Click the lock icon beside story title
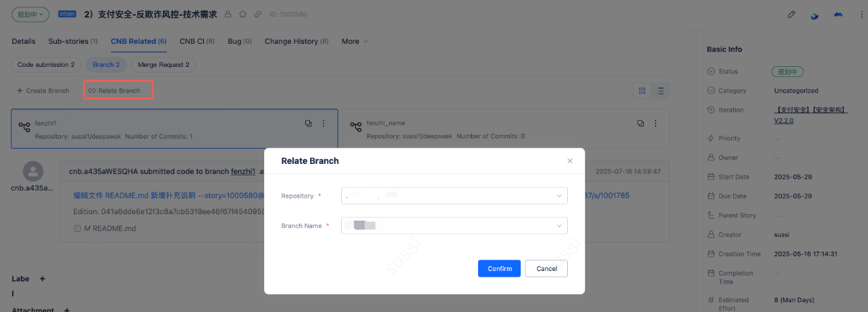The height and width of the screenshot is (312, 868). (x=228, y=14)
